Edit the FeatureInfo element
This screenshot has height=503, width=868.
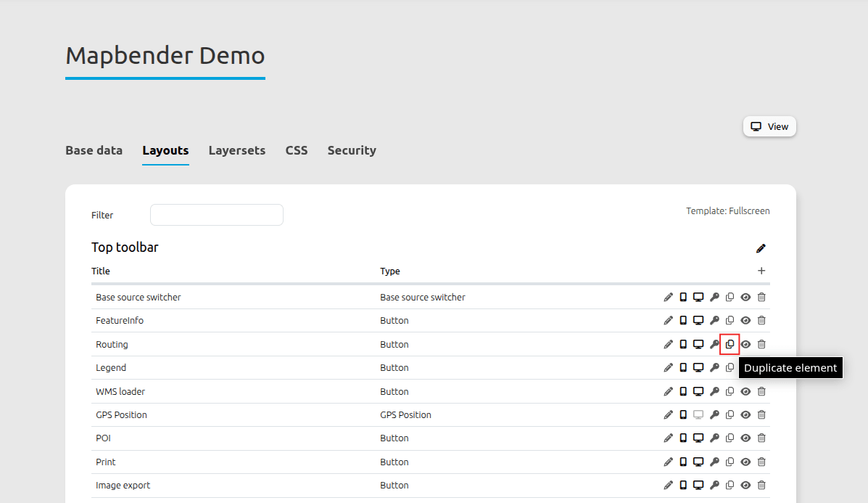pyautogui.click(x=668, y=321)
